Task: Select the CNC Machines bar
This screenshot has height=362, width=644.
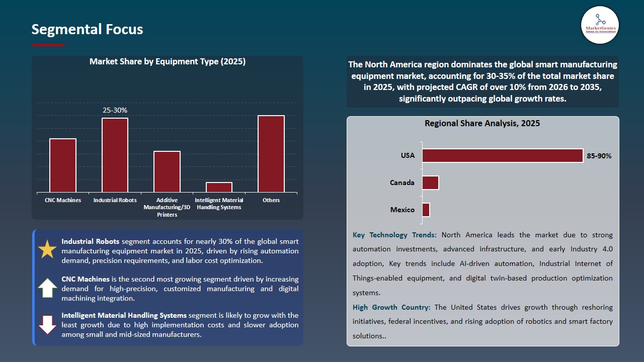Action: point(63,165)
